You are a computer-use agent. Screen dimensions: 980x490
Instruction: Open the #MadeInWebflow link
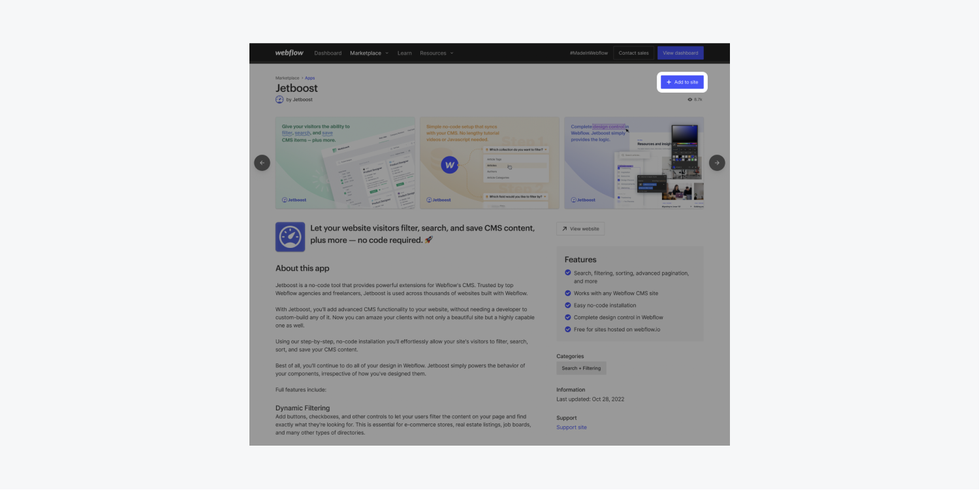[x=588, y=53]
